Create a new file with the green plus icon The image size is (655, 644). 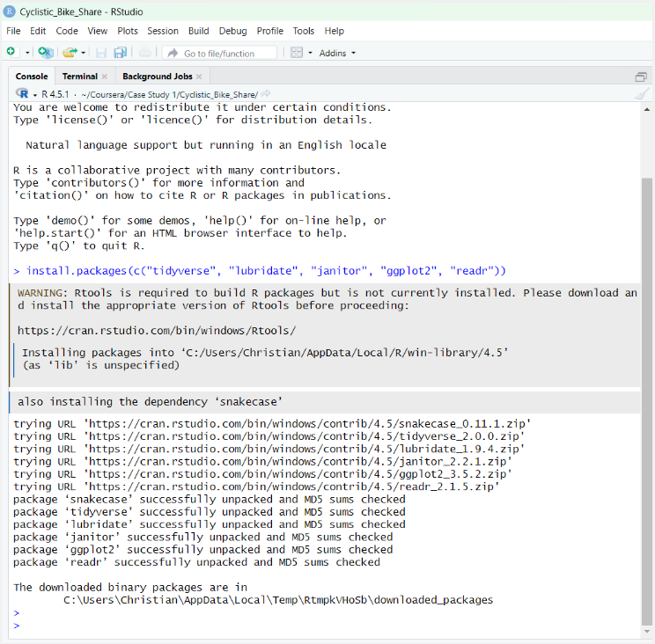(x=11, y=52)
